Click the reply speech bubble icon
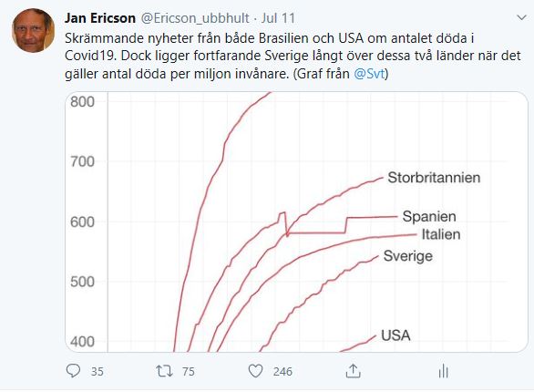The height and width of the screenshot is (392, 534). pyautogui.click(x=73, y=371)
